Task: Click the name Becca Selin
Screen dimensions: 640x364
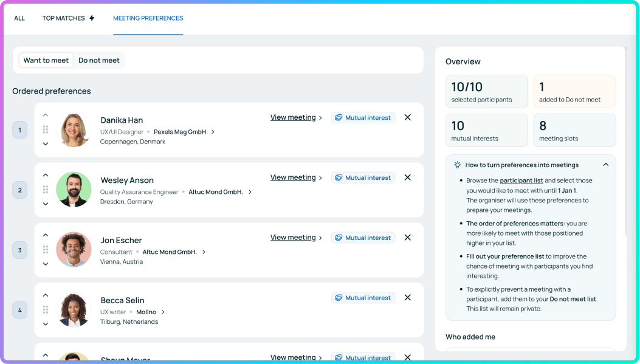Action: (122, 300)
